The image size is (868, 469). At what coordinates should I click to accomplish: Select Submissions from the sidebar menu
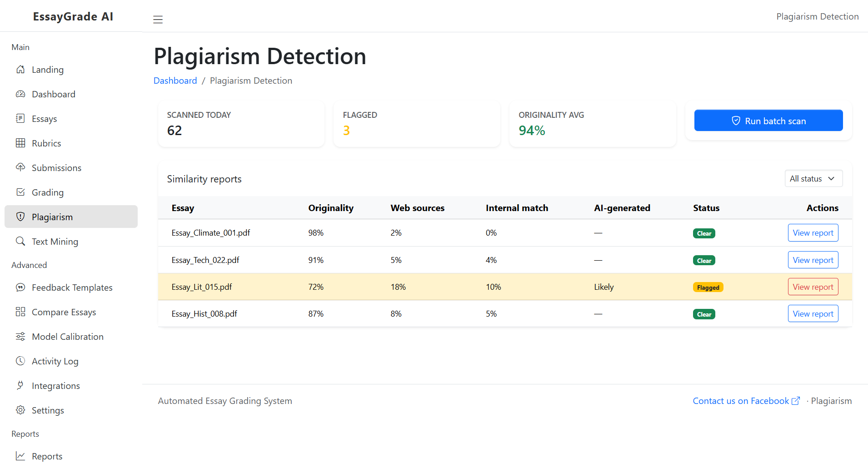(57, 167)
